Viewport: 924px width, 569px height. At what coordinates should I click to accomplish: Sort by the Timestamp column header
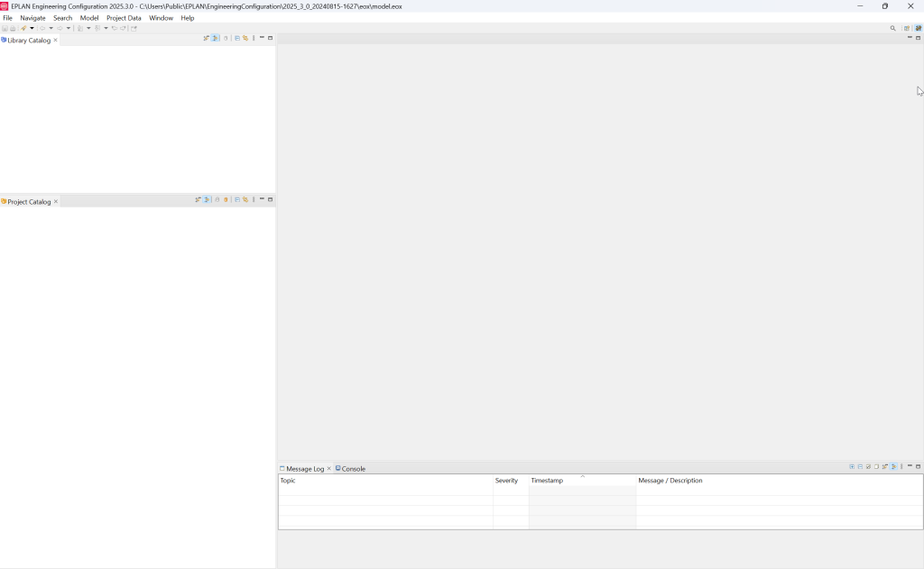pos(582,481)
